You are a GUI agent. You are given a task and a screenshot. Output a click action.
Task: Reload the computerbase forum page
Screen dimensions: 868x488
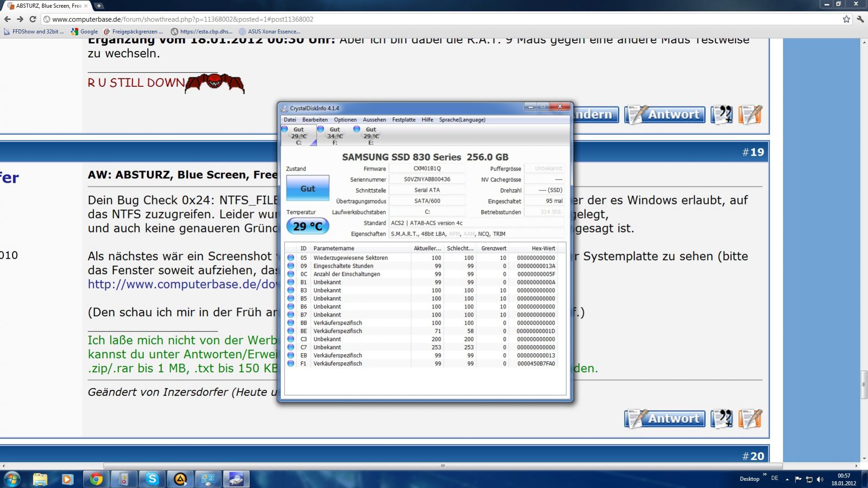pos(33,19)
